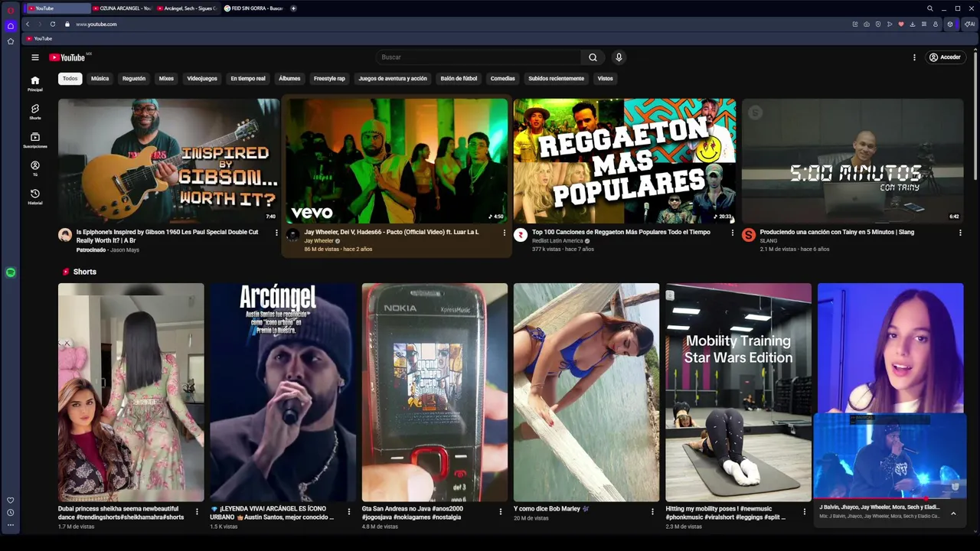Select the Subidos recientemente chip

pos(556,79)
